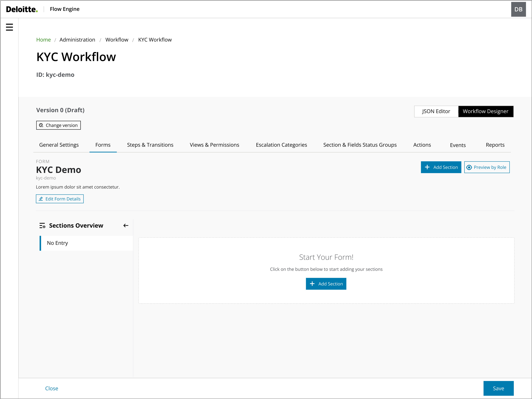
Task: Click the top-right Add Section button
Action: [441, 167]
